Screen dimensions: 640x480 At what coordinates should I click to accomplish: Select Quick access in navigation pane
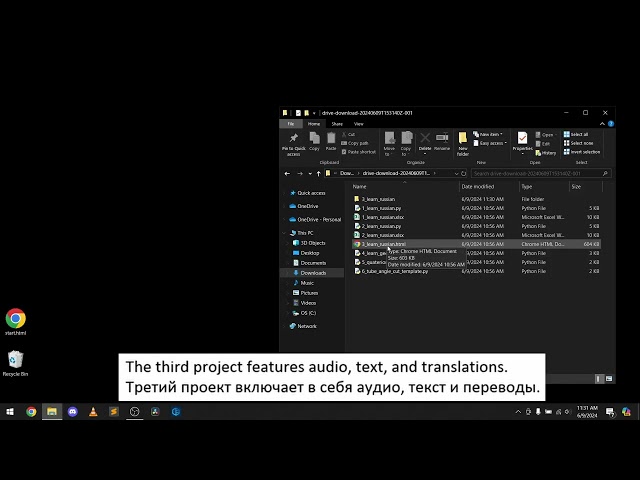[x=311, y=193]
